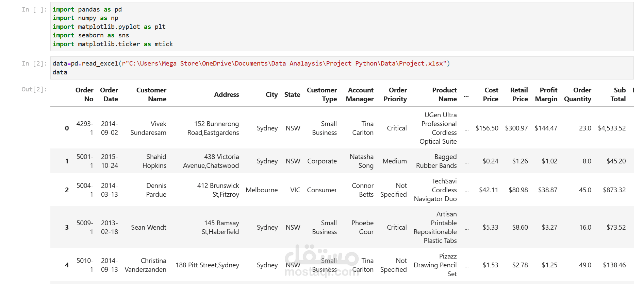Click the '45.0' order quantity cell

[x=585, y=190]
